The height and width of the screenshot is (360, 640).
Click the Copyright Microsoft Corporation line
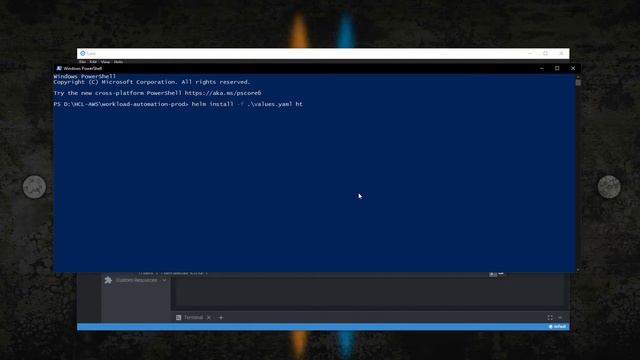point(151,82)
